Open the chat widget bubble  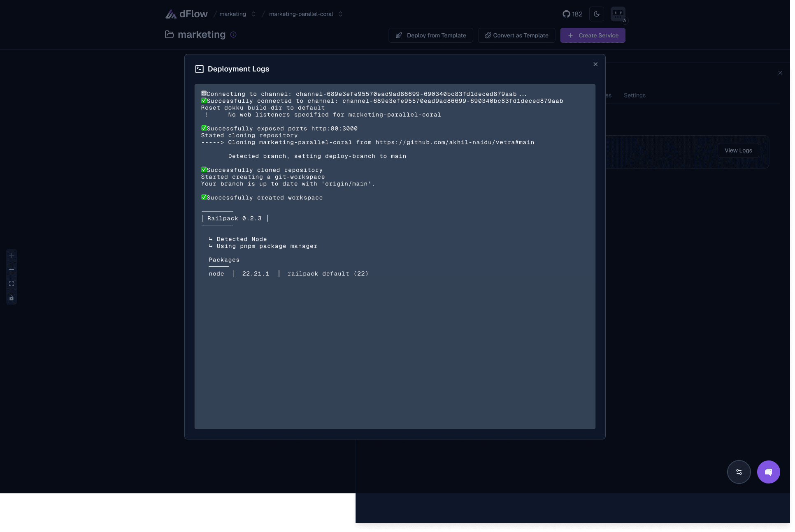pyautogui.click(x=768, y=472)
